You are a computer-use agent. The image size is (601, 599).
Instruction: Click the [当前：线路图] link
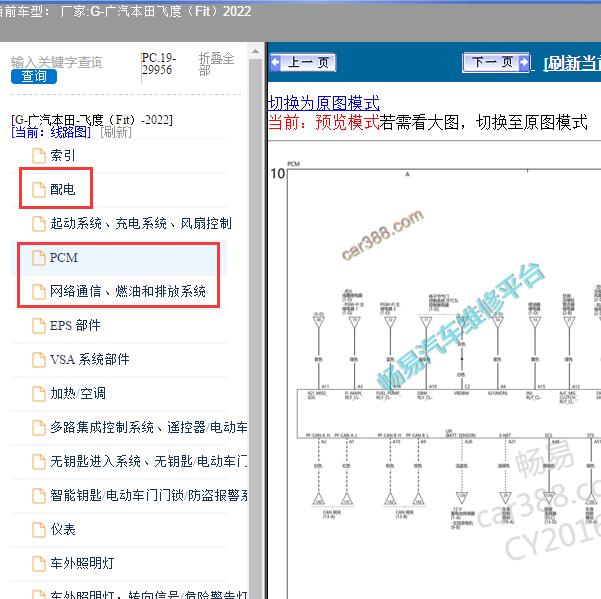pos(51,133)
